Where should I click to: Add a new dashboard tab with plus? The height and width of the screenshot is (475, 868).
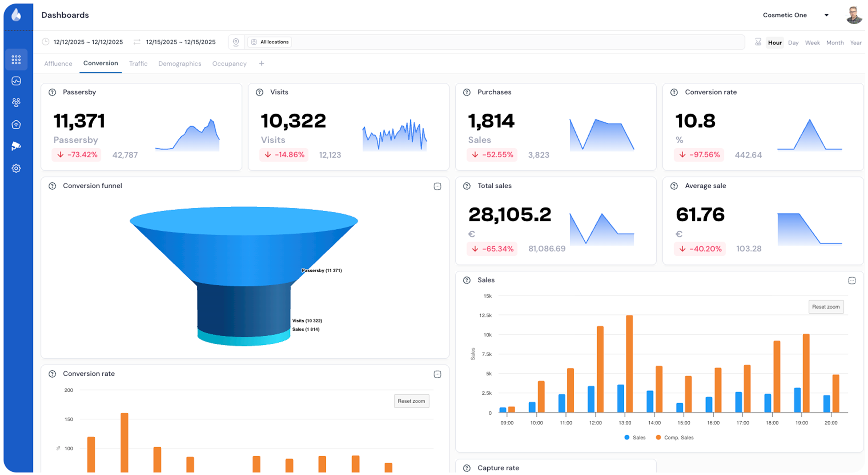[261, 63]
